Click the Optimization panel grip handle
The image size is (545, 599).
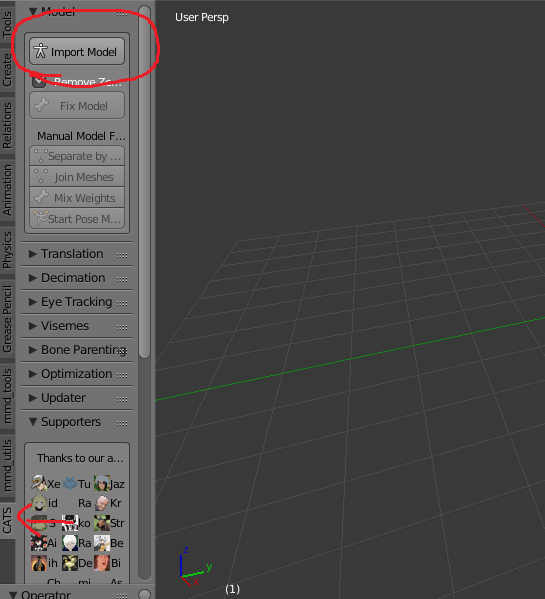(x=122, y=375)
